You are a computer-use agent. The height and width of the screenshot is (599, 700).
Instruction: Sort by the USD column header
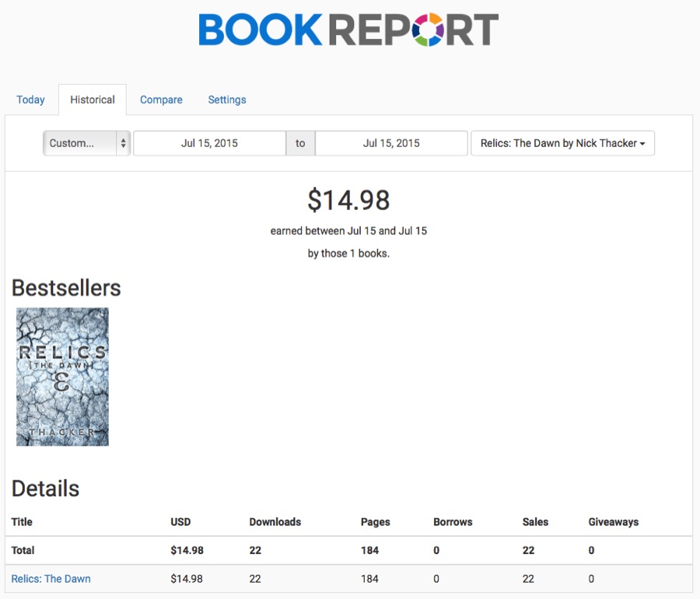[x=180, y=522]
